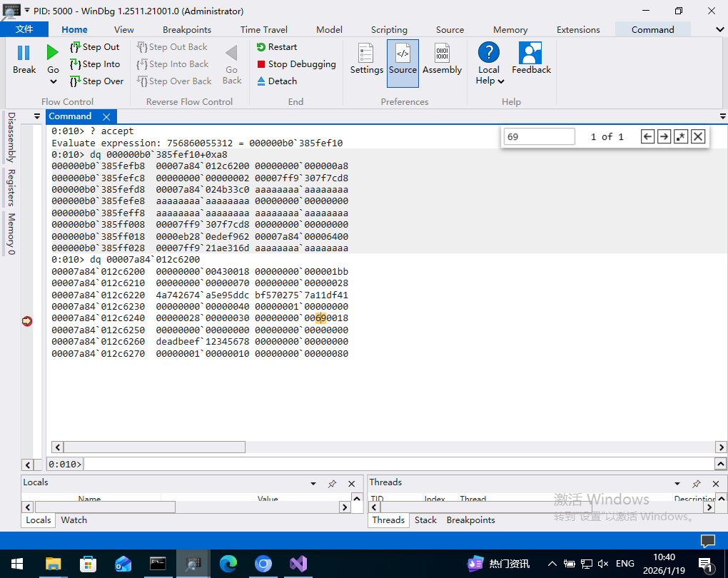Screen dimensions: 728x578
Task: Detach from the process
Action: (277, 81)
